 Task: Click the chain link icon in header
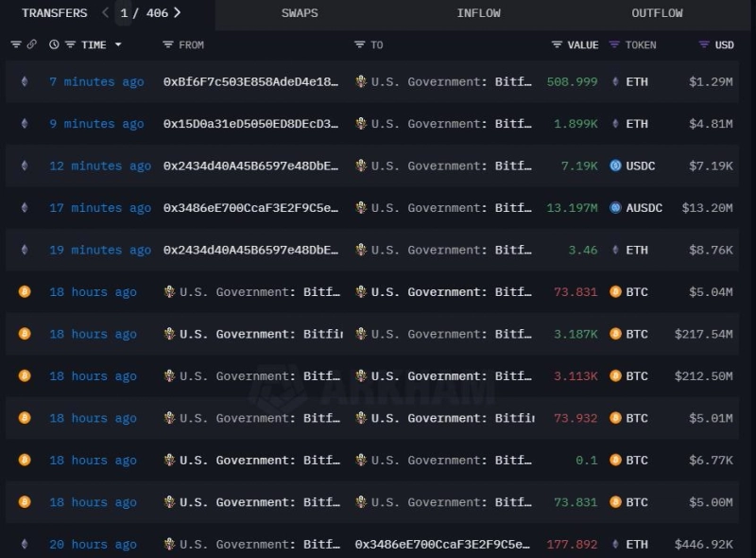31,44
